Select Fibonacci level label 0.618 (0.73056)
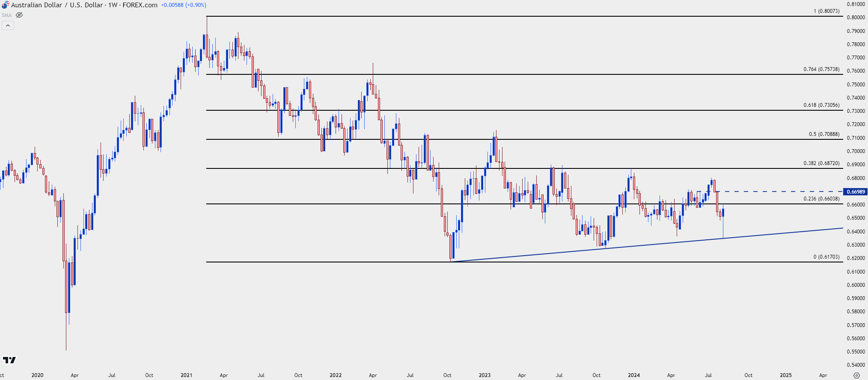868x380 pixels. 821,105
